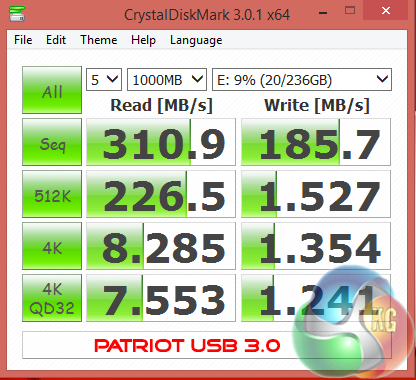
Task: Open the File menu
Action: pyautogui.click(x=23, y=40)
